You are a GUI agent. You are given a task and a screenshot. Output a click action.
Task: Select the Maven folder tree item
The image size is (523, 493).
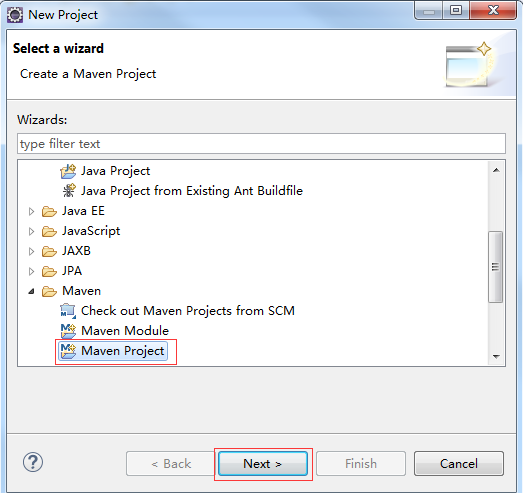pyautogui.click(x=81, y=291)
